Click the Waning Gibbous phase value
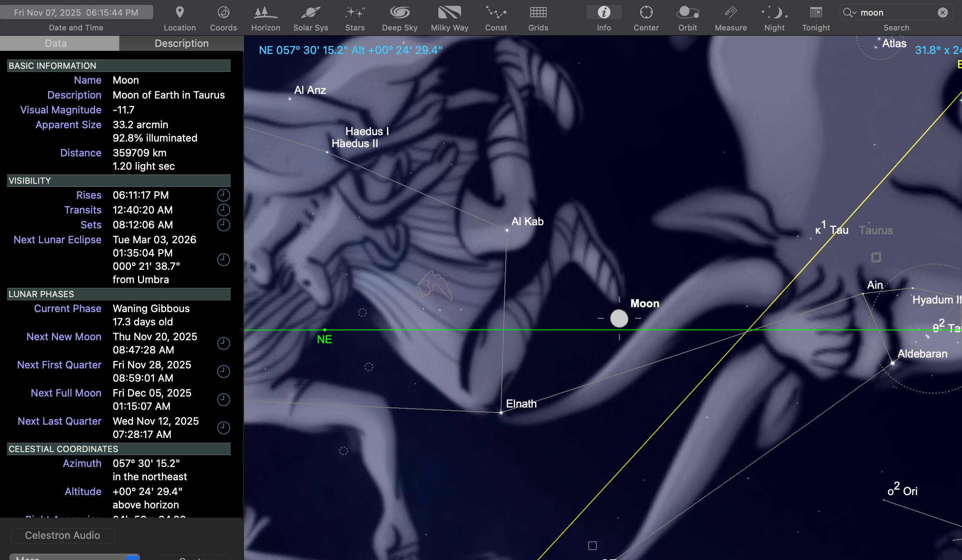The height and width of the screenshot is (560, 962). (x=151, y=309)
